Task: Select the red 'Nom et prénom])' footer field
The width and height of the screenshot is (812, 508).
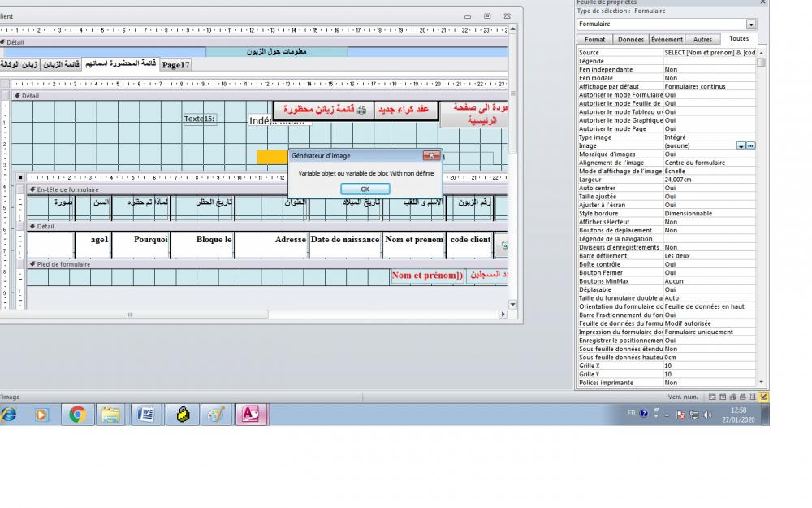Action: (427, 276)
